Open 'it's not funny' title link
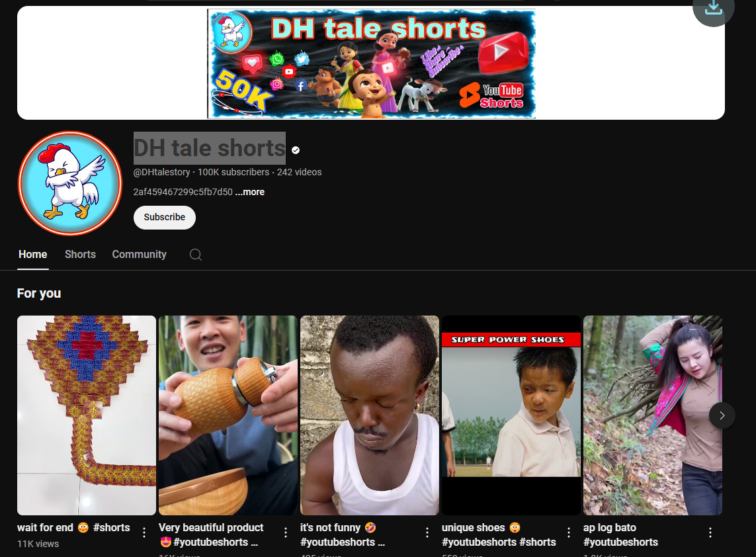 pos(343,535)
